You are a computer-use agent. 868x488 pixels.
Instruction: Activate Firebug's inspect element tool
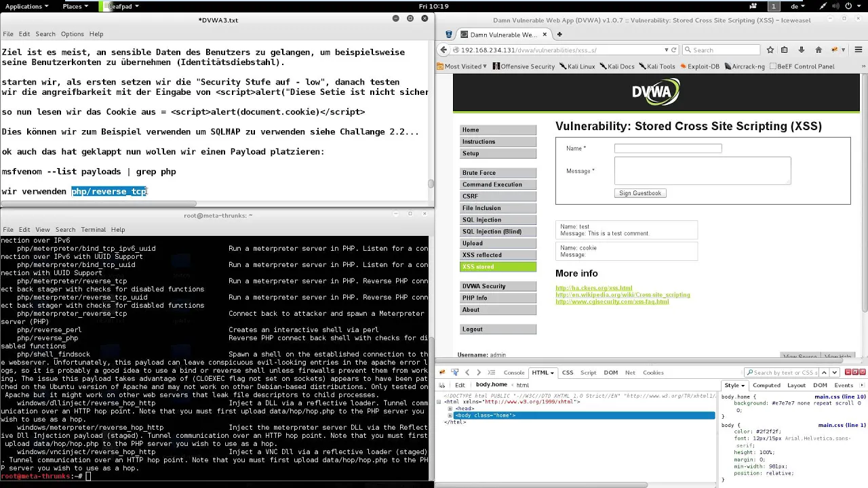tap(455, 372)
